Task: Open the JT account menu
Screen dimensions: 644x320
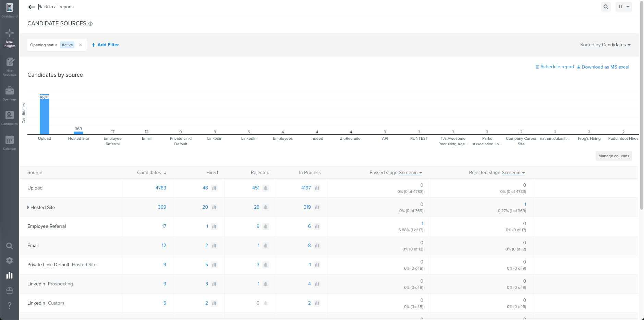Action: 623,7
